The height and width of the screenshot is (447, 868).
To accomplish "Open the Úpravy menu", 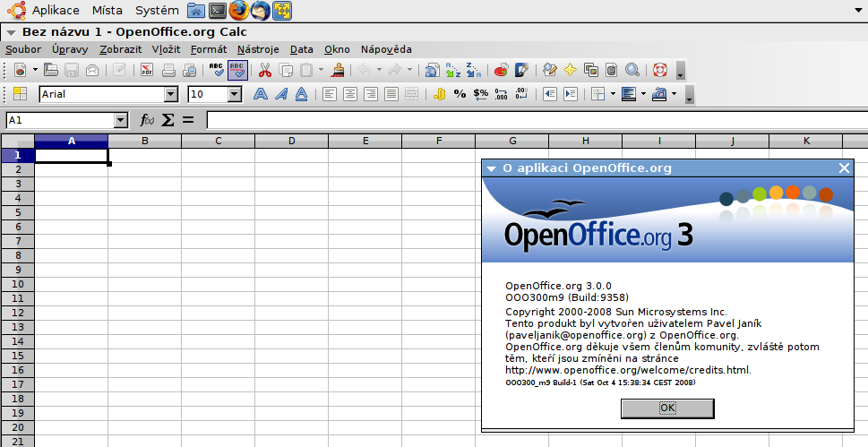I will tap(70, 49).
